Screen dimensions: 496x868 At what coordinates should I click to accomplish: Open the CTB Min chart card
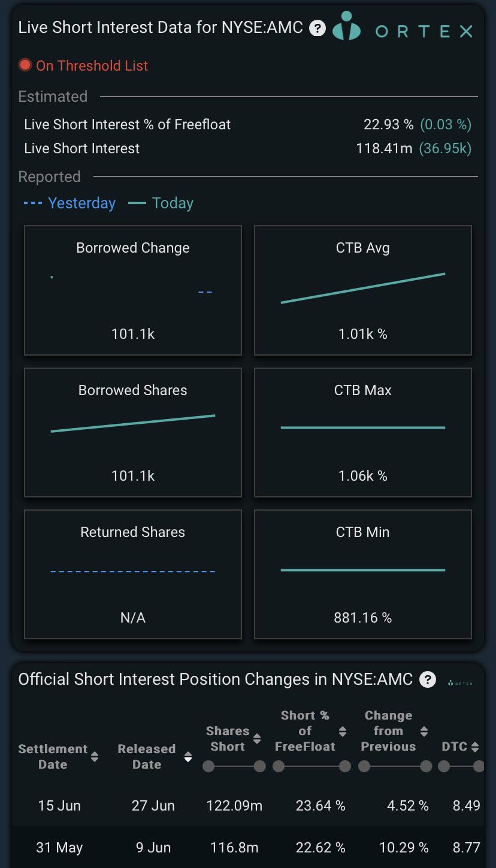coord(363,574)
